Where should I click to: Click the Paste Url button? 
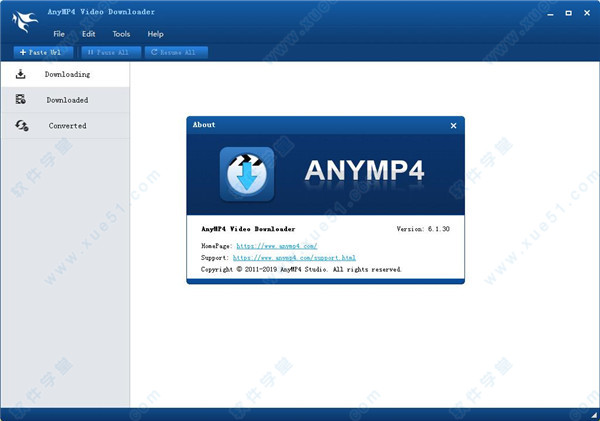click(43, 52)
